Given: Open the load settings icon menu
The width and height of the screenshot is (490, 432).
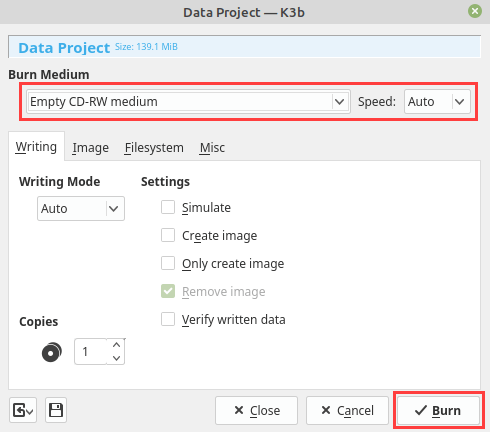Looking at the screenshot, I should click(x=23, y=410).
